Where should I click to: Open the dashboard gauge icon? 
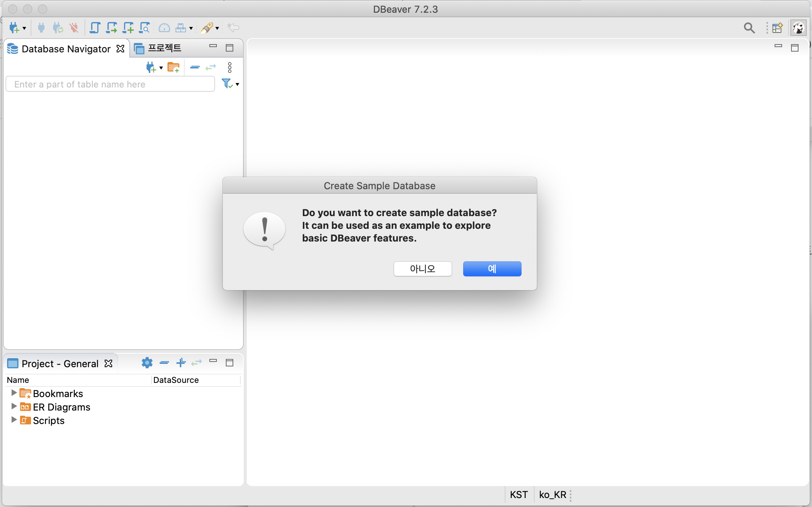coord(164,28)
